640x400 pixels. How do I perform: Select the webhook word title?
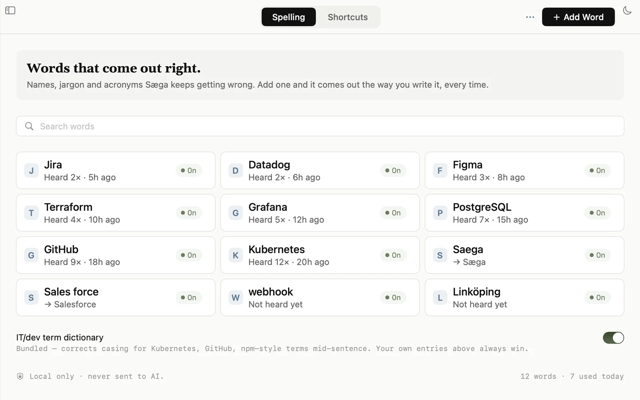(x=271, y=292)
